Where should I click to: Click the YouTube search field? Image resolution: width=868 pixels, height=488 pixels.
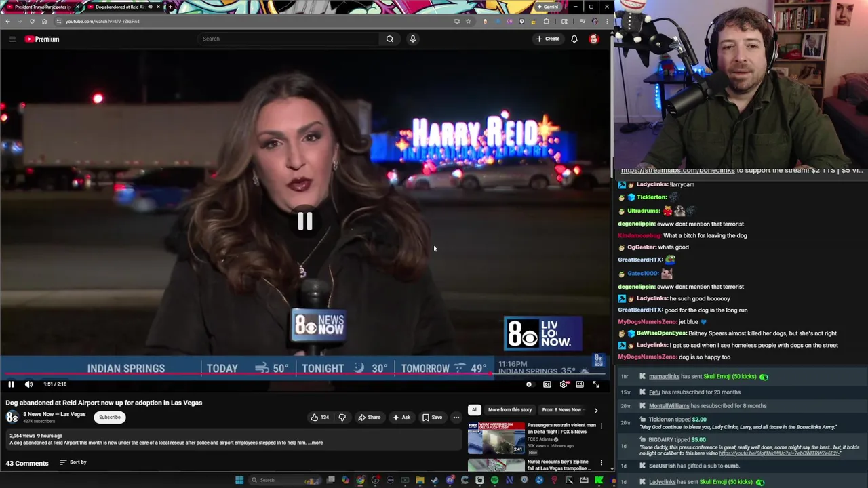[288, 39]
